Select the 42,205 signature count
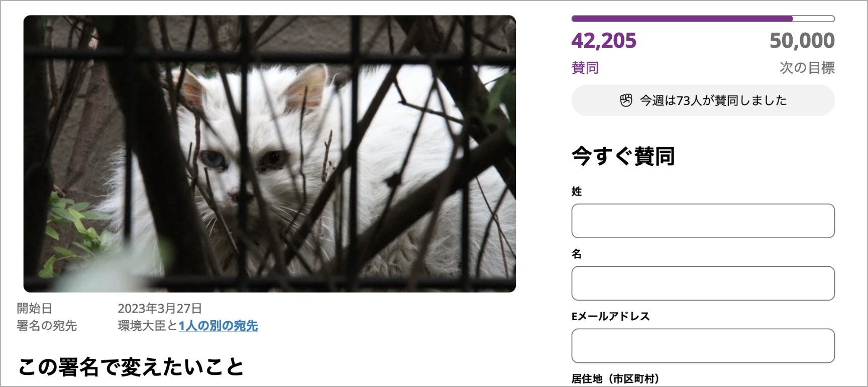This screenshot has width=868, height=387. (x=604, y=41)
